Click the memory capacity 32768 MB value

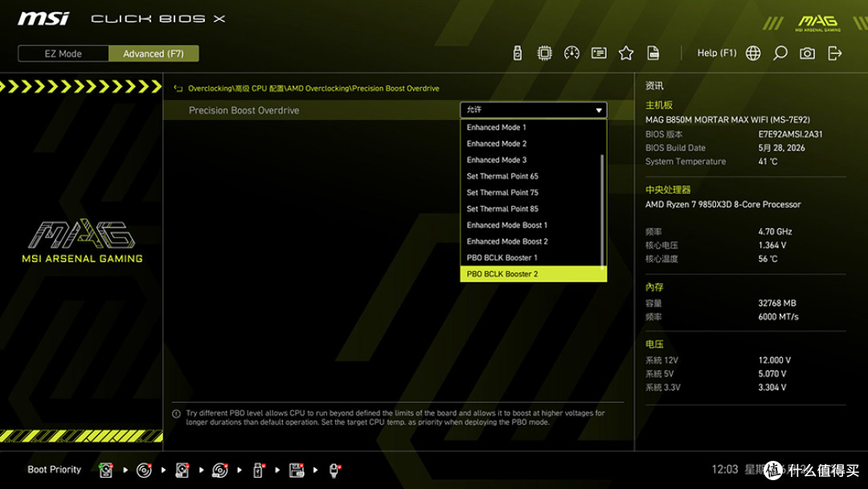tap(776, 303)
